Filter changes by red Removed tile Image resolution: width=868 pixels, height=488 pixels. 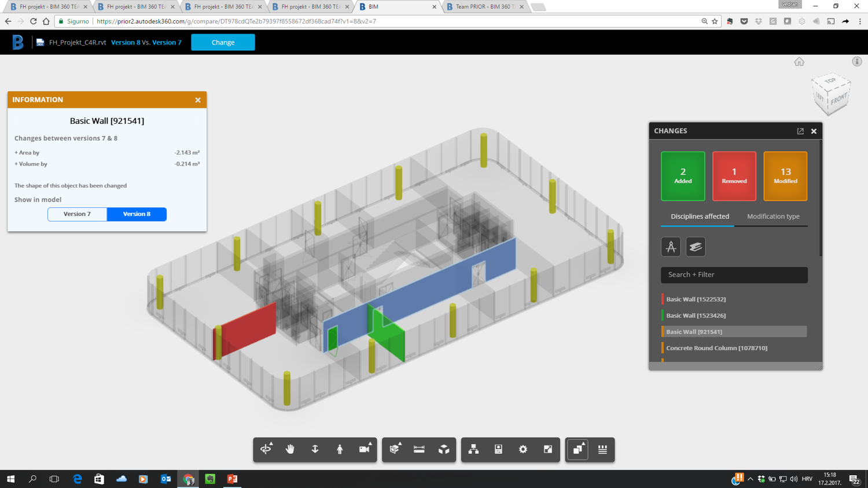click(x=734, y=176)
